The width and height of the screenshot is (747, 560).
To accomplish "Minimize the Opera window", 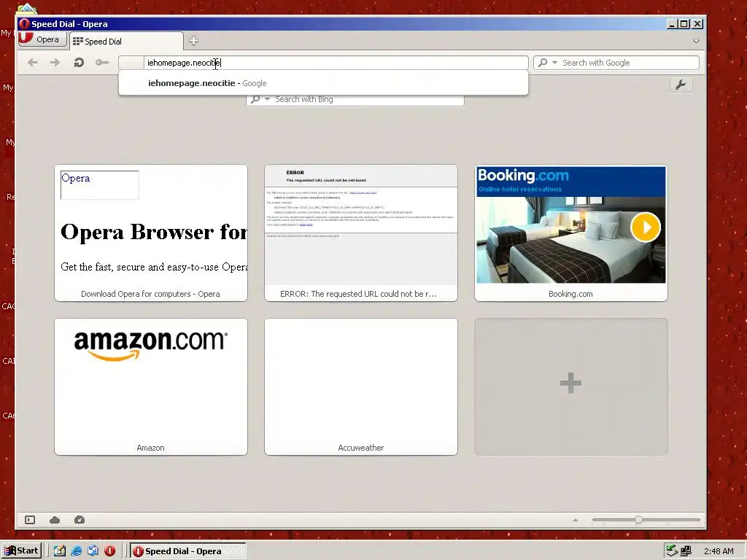I will [x=672, y=24].
